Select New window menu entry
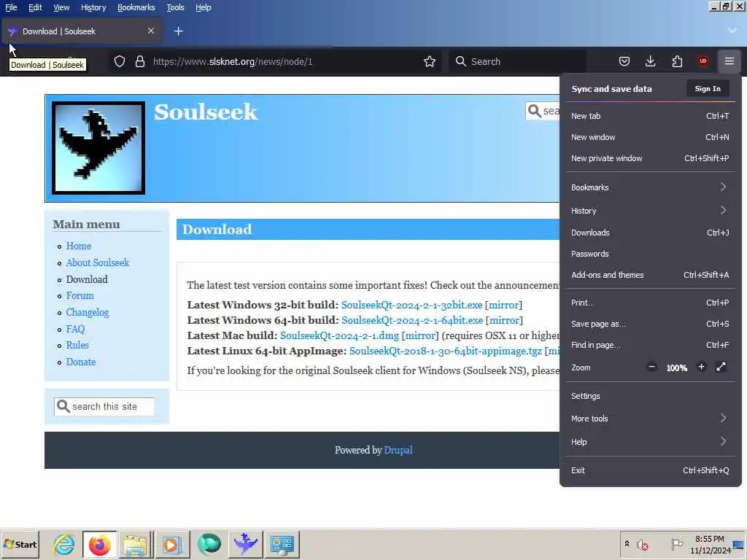The width and height of the screenshot is (747, 560). (x=650, y=136)
